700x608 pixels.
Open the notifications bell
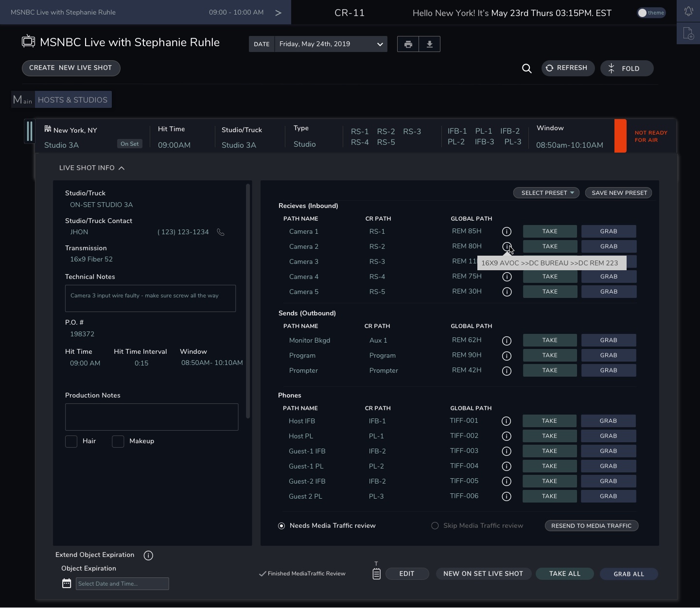point(688,11)
